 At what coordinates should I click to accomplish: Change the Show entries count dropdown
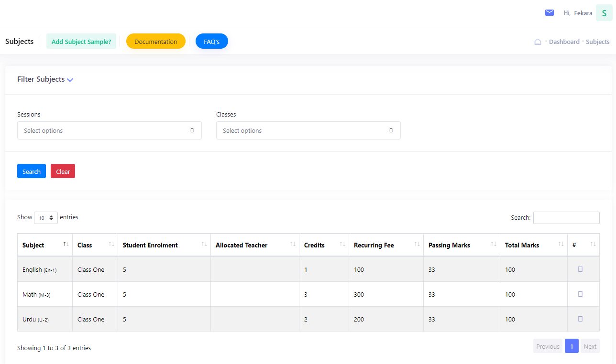pos(46,218)
